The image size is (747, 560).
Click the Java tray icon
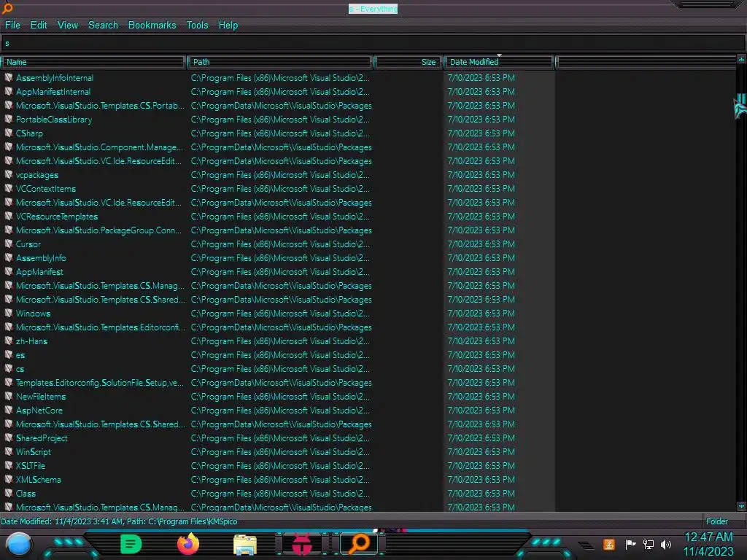click(609, 544)
